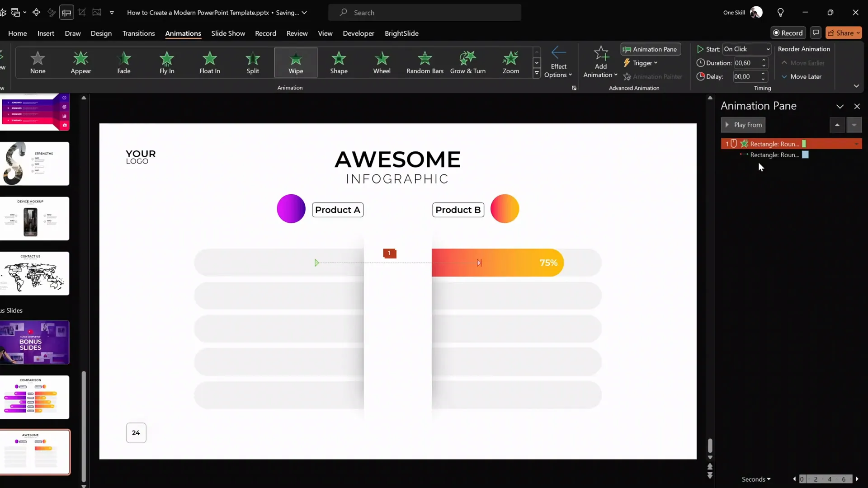Select the Contact Us world map thumbnail
The image size is (868, 488).
click(x=35, y=274)
